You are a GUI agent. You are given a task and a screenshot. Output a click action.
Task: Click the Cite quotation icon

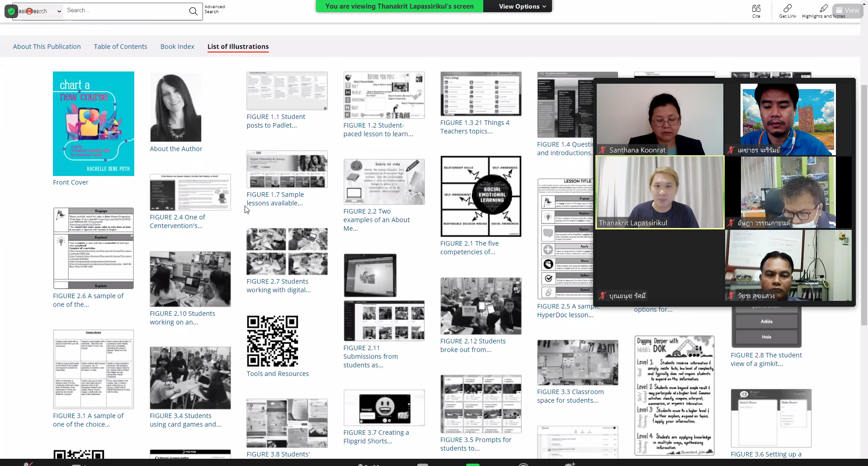tap(756, 8)
